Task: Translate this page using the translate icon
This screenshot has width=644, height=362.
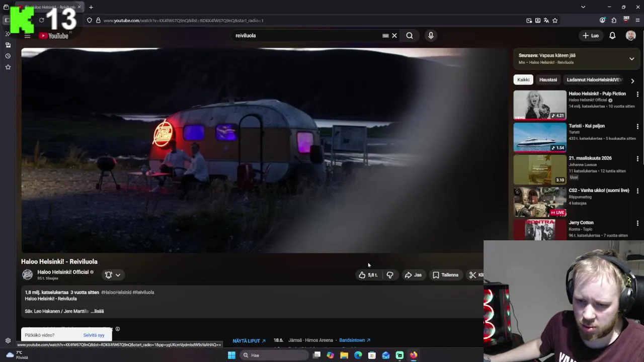Action: point(546,21)
